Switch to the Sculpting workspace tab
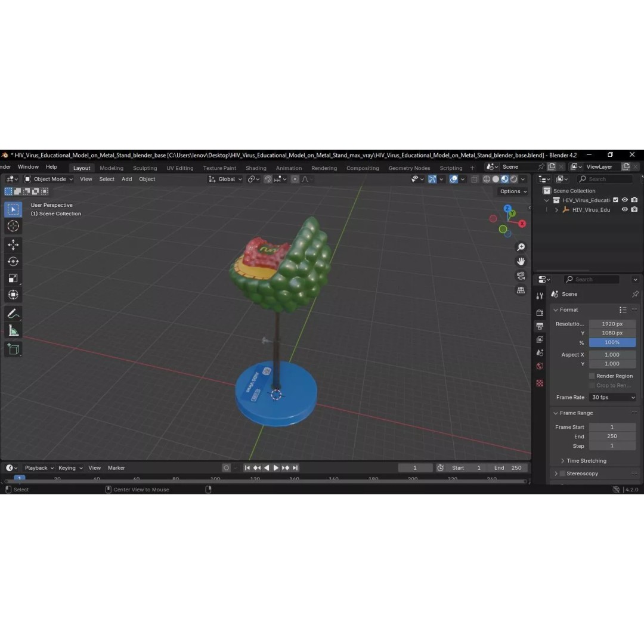Viewport: 644px width, 644px height. 144,168
